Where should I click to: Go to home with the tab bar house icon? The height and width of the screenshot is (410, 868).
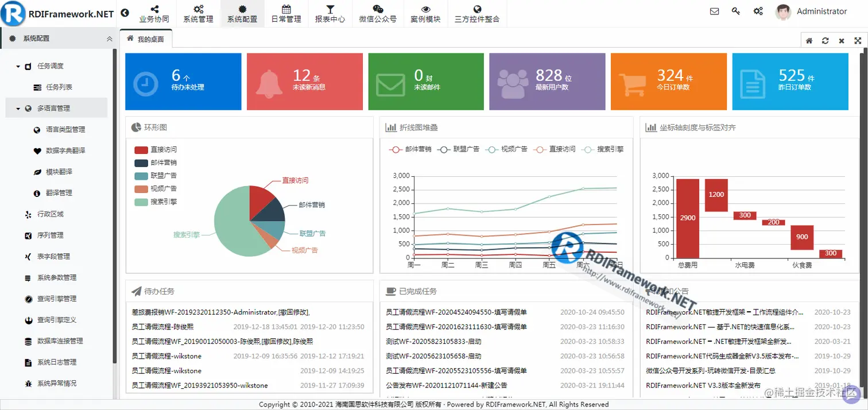click(809, 41)
